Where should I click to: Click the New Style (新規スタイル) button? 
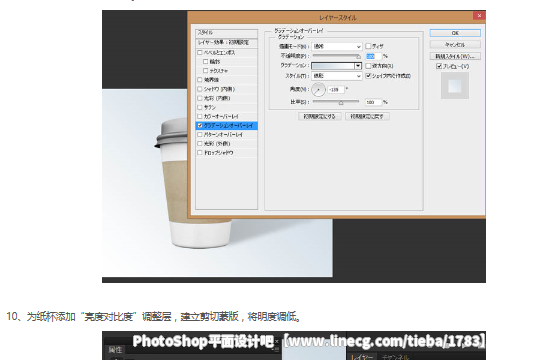pos(455,56)
